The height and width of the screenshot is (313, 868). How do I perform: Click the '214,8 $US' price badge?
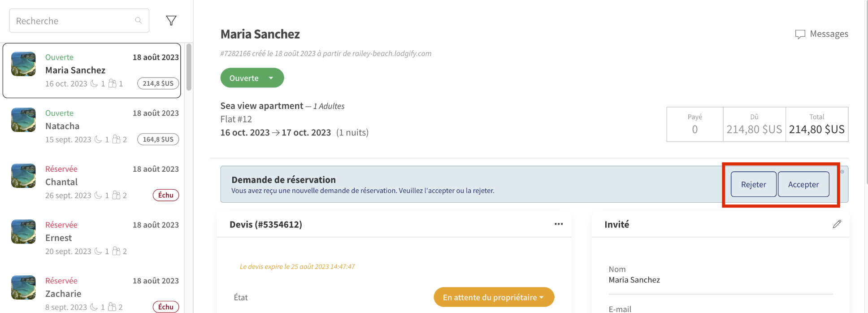(158, 83)
